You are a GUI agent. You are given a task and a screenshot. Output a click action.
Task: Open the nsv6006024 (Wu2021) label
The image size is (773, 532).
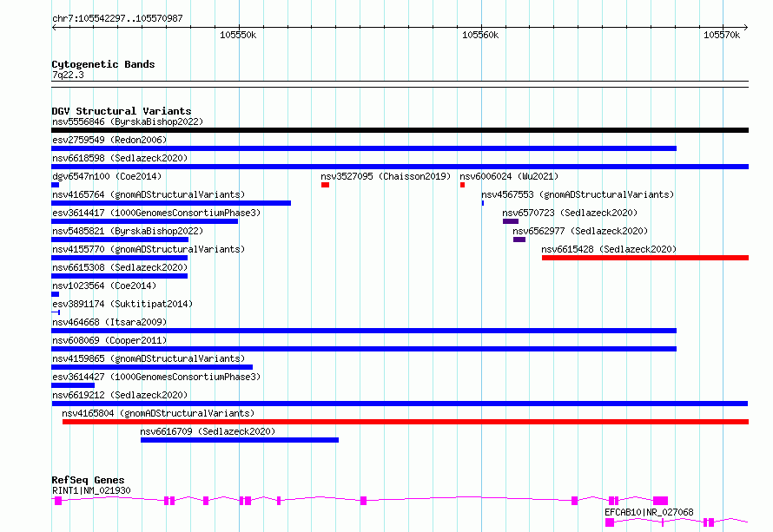click(x=509, y=176)
